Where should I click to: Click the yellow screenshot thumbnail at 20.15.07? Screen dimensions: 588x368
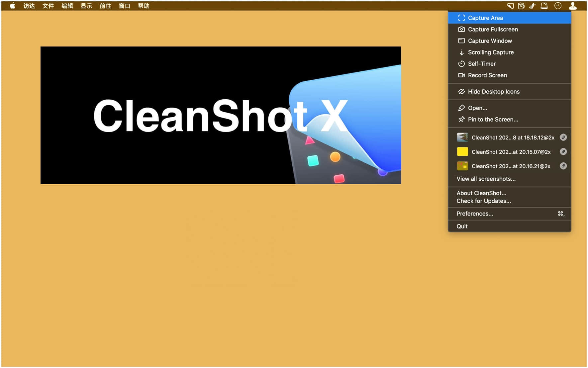click(462, 152)
